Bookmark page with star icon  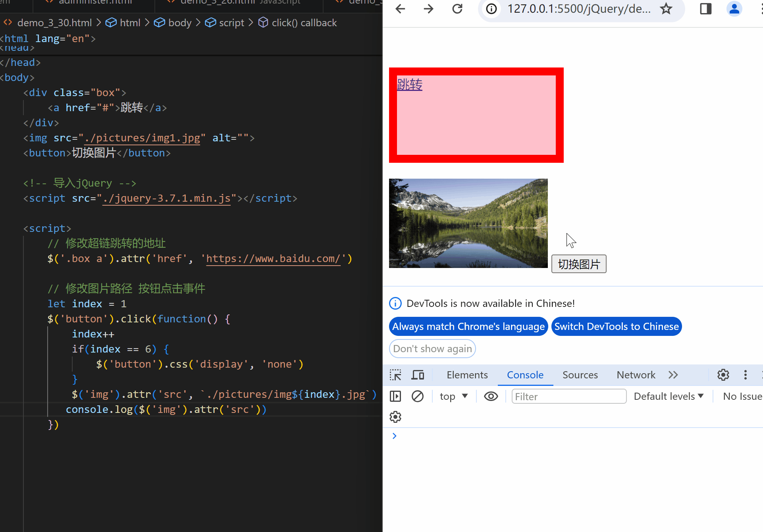(x=666, y=9)
